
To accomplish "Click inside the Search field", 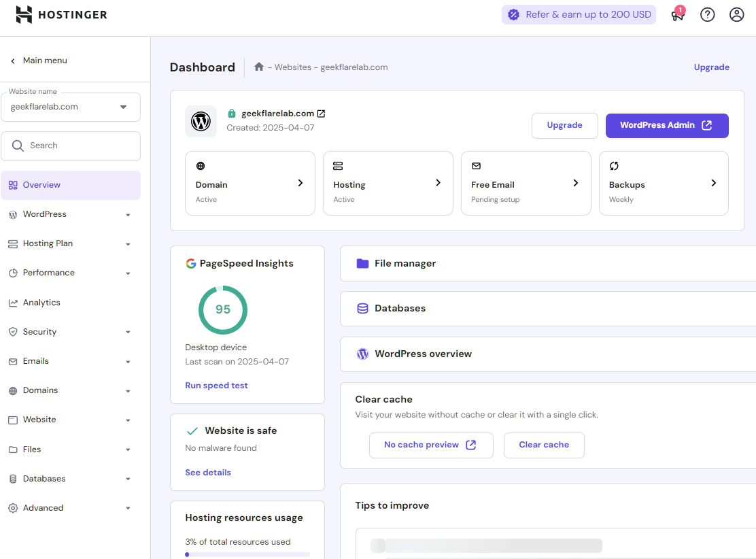I will pos(71,146).
